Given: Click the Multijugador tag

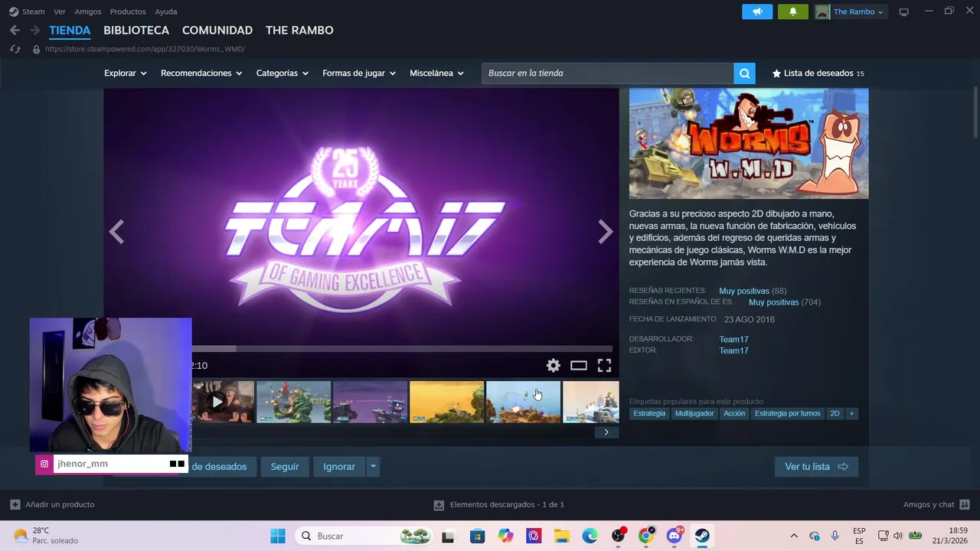Looking at the screenshot, I should point(694,413).
